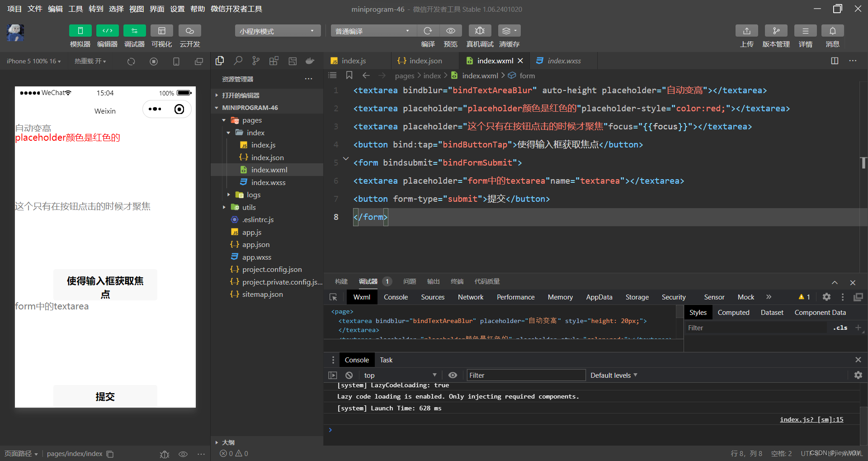Click the console Filter input field
Image resolution: width=868 pixels, height=461 pixels.
(526, 375)
